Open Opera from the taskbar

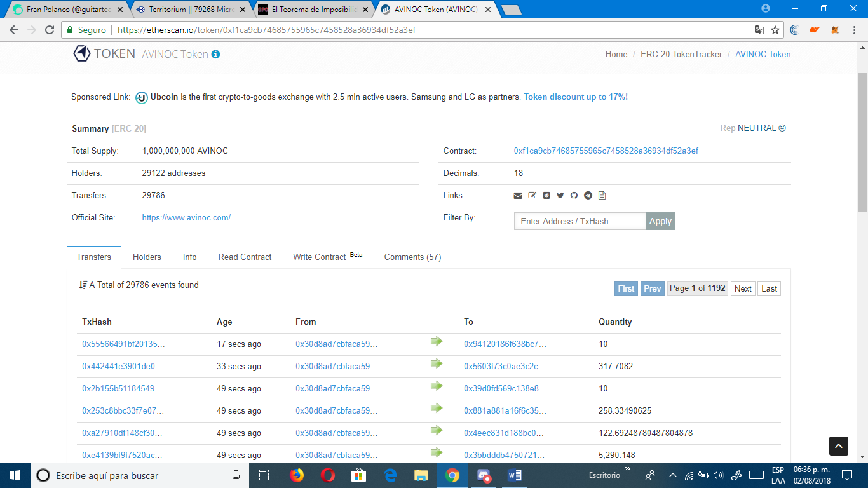pyautogui.click(x=328, y=475)
